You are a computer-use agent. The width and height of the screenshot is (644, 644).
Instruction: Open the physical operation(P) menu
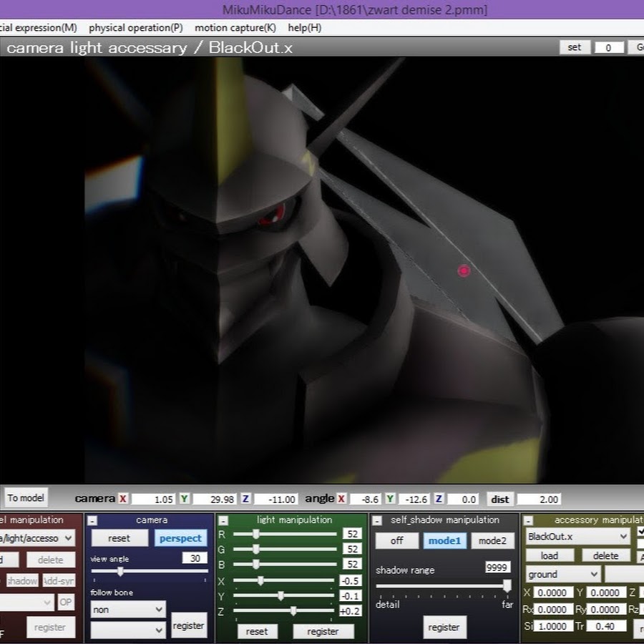(x=135, y=27)
